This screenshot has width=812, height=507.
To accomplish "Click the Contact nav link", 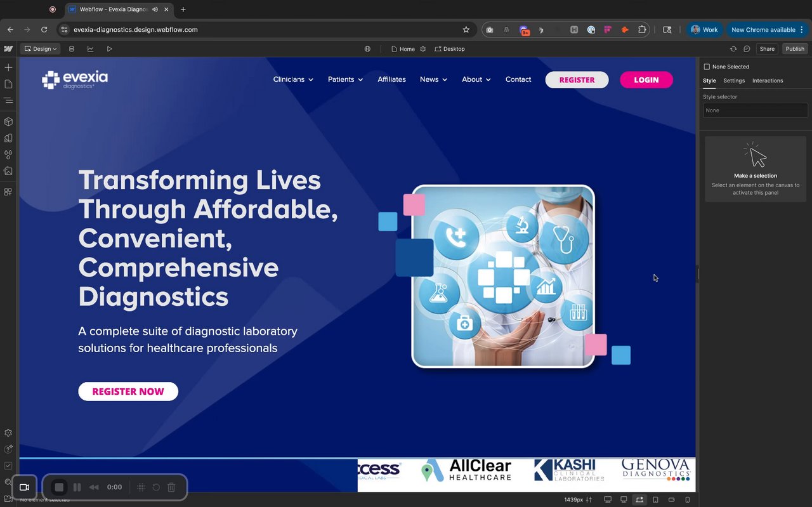I will (518, 79).
